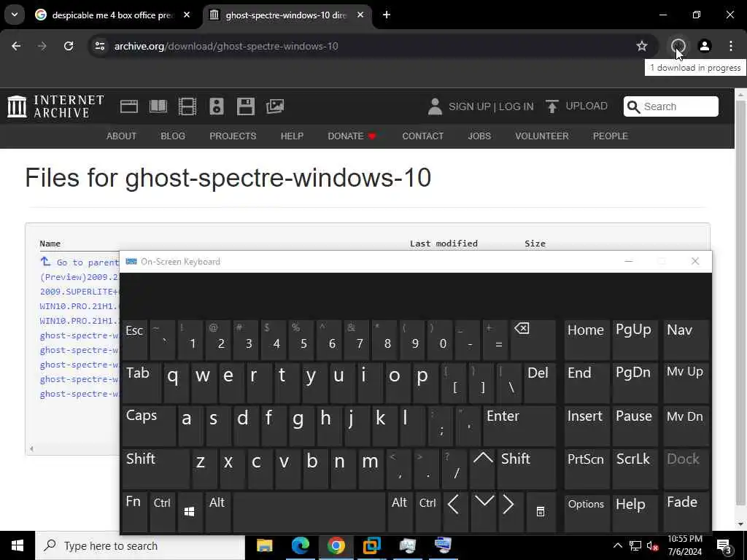747x560 pixels.
Task: Open the PROJECTS menu item
Action: [x=233, y=136]
